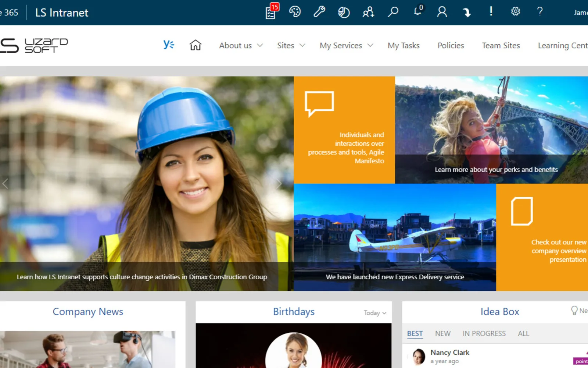Click the document icon on orange tile
Screen dimensions: 588x368
(522, 211)
